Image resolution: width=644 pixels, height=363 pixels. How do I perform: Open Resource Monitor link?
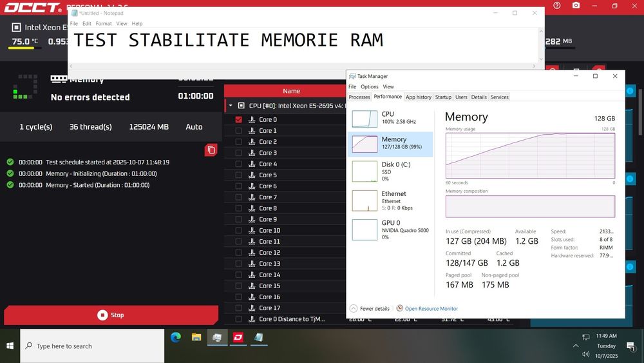tap(431, 309)
